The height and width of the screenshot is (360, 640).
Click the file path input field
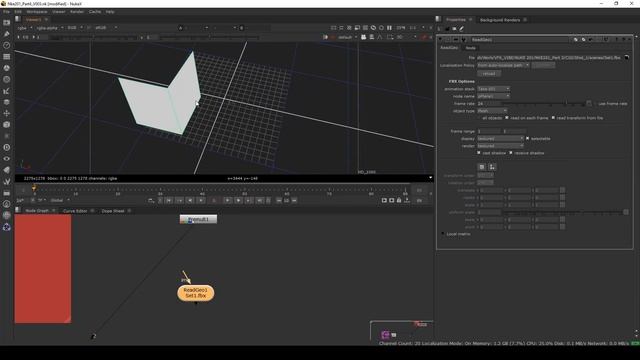click(x=549, y=58)
